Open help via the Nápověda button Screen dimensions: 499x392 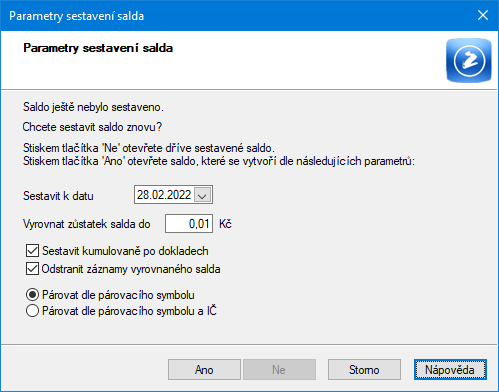pyautogui.click(x=450, y=369)
